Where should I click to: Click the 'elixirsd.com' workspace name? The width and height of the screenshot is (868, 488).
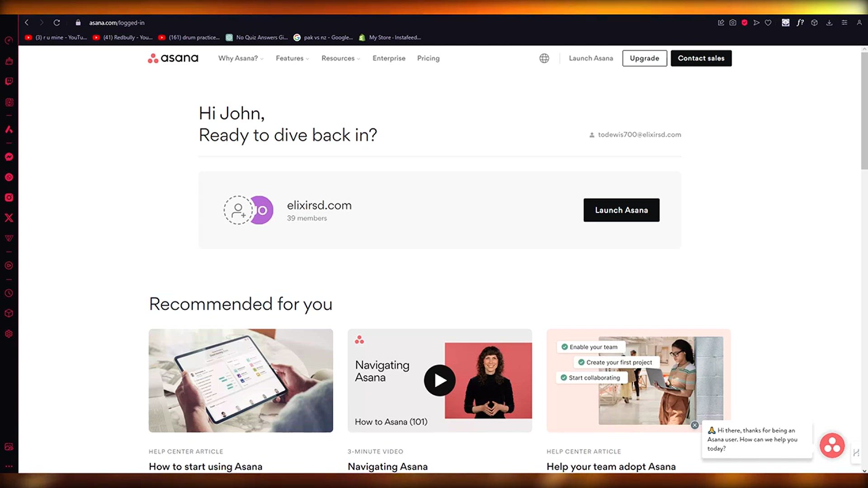pyautogui.click(x=319, y=205)
